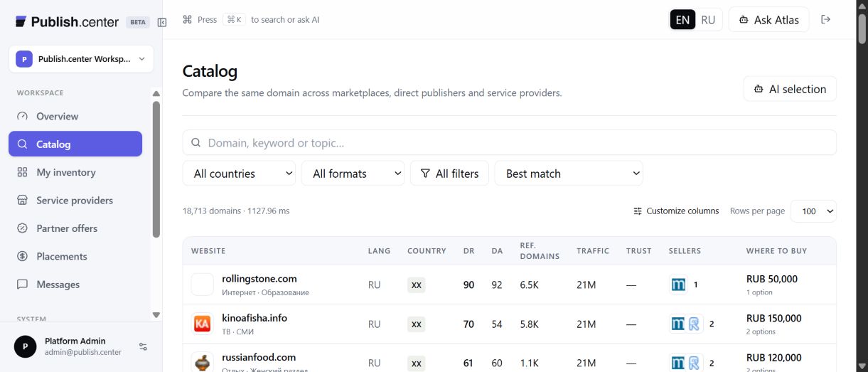Open the Rows per page dropdown
This screenshot has height=372, width=868.
click(813, 211)
